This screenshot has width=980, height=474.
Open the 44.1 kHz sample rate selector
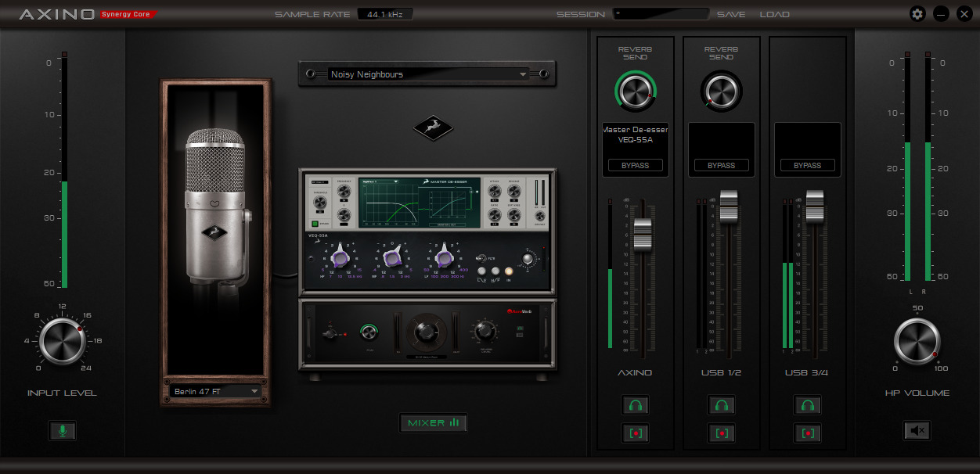point(384,14)
